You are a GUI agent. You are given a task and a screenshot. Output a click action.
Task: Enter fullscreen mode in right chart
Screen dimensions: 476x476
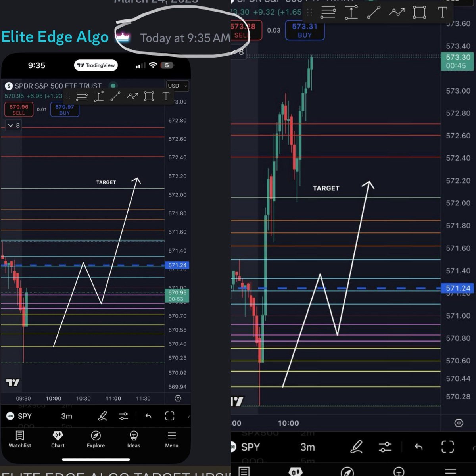447,447
